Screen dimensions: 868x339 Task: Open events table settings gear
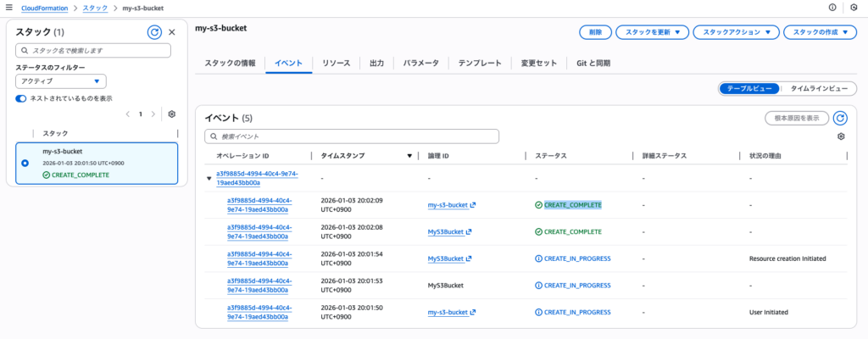(841, 136)
